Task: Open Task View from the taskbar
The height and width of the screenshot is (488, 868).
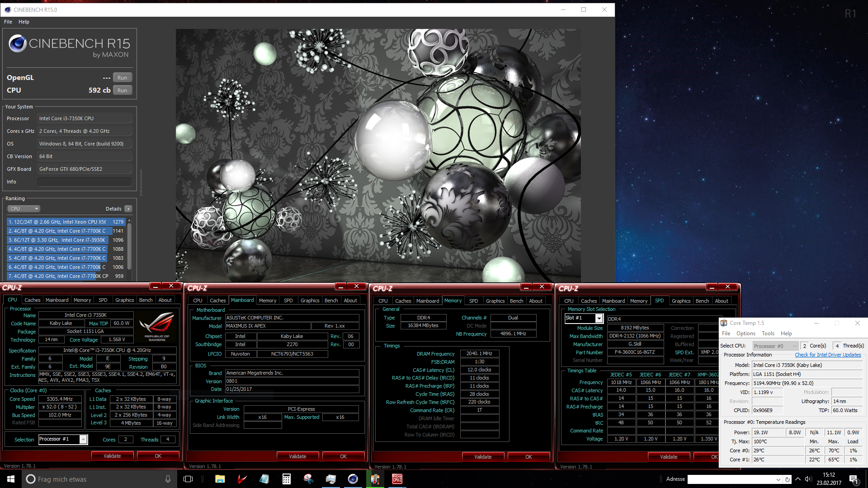Action: (x=188, y=479)
